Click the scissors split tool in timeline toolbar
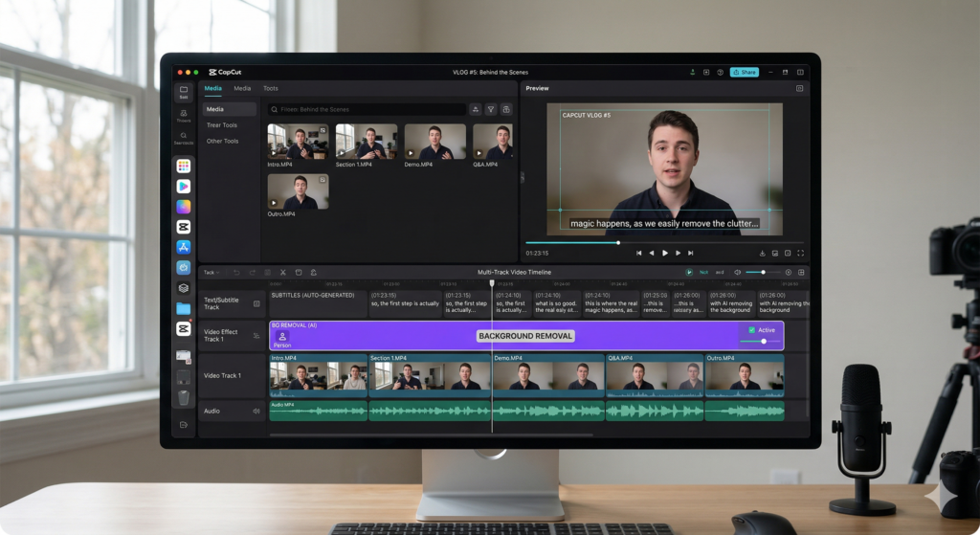Viewport: 980px width, 535px height. tap(282, 273)
